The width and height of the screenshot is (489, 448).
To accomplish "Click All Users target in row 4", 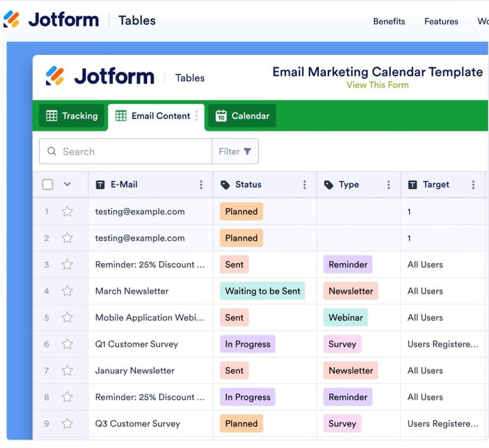I will pyautogui.click(x=425, y=291).
